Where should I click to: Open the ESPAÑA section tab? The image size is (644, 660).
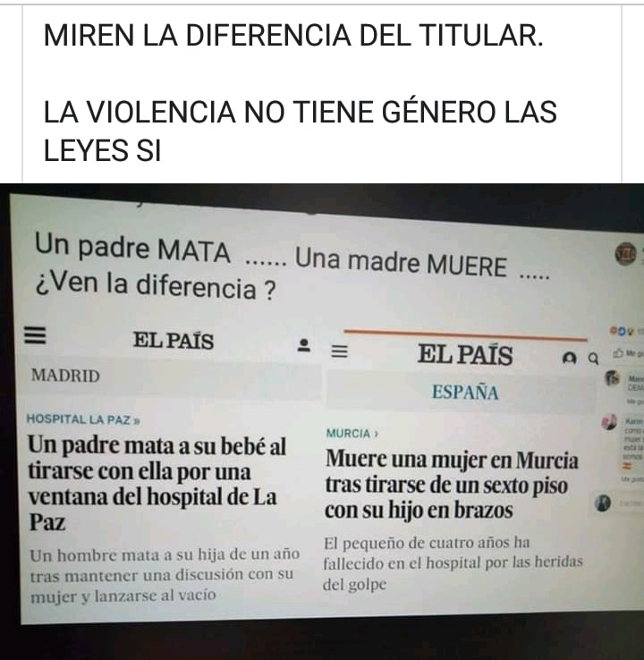click(x=465, y=392)
